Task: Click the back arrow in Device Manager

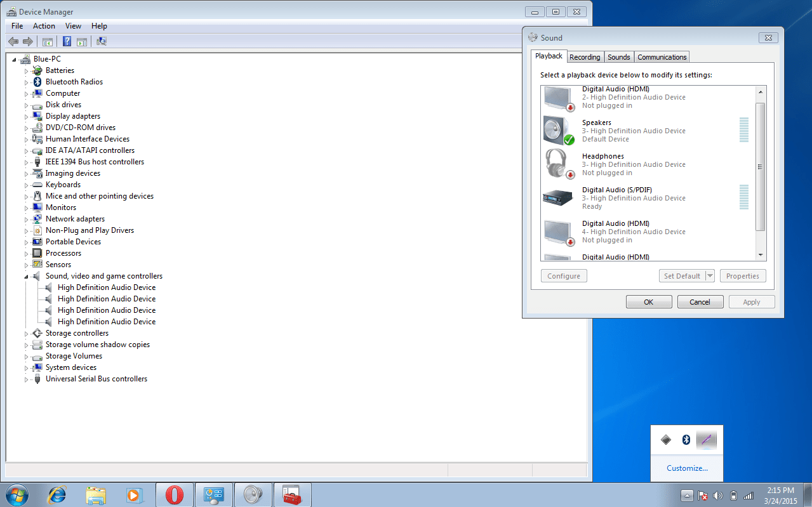Action: pyautogui.click(x=13, y=41)
